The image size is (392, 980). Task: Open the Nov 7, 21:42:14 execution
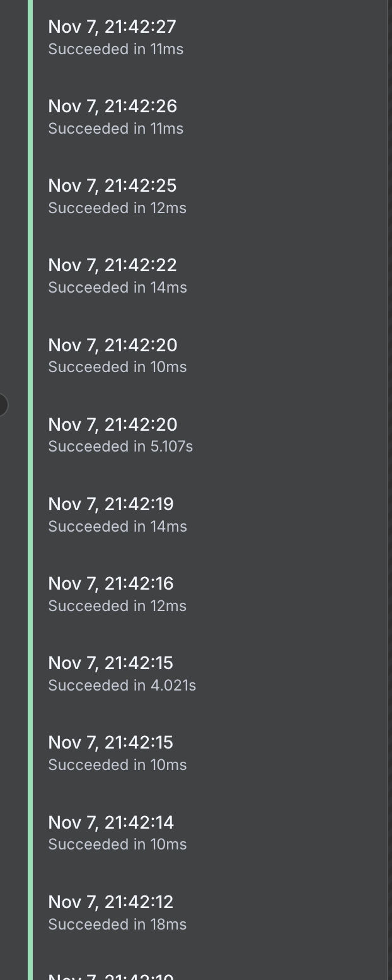point(111,823)
